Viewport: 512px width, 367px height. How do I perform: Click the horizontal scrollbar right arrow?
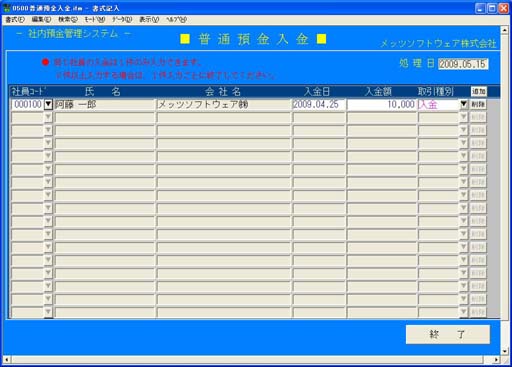click(496, 360)
